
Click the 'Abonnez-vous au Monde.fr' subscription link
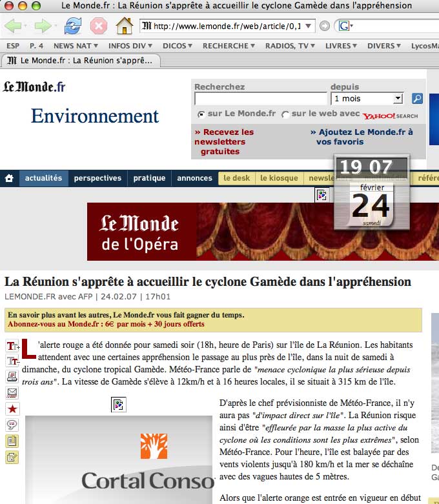[106, 324]
